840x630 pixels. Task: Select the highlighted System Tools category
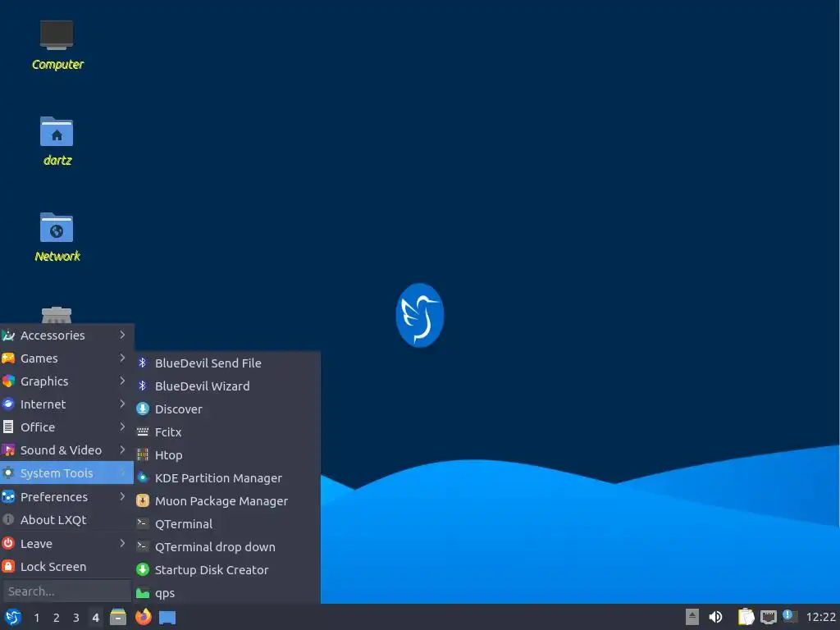(x=67, y=473)
